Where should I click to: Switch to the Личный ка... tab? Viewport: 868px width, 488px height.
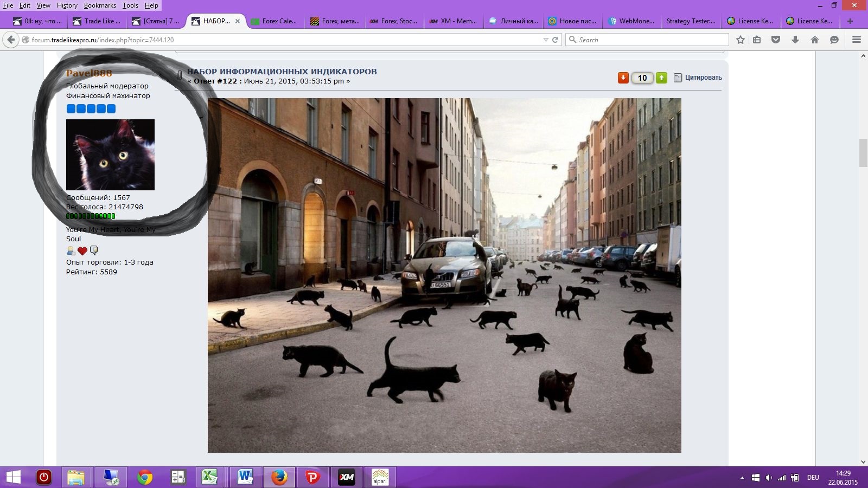tap(514, 21)
